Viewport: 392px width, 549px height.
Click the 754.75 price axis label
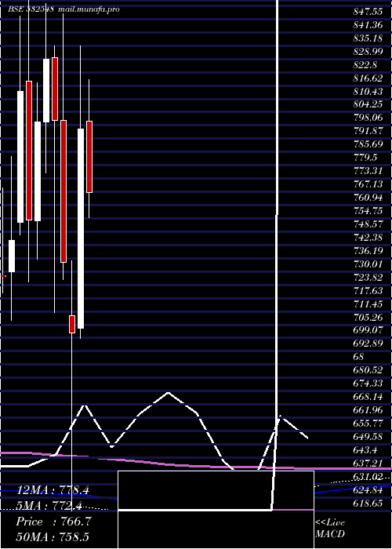[x=368, y=211]
